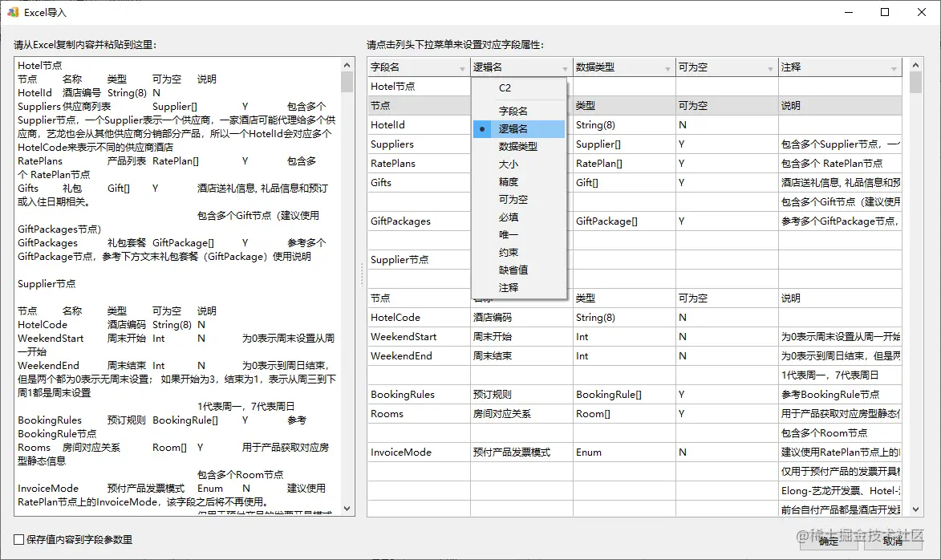Choose 数据类型 from the dropdown menu
941x560 pixels.
pyautogui.click(x=519, y=147)
